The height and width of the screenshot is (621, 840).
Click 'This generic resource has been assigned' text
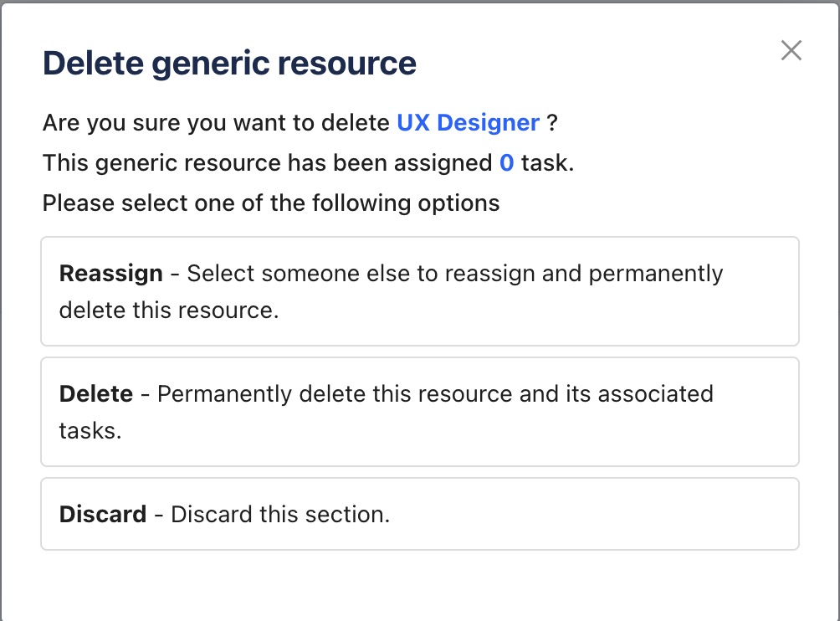268,163
